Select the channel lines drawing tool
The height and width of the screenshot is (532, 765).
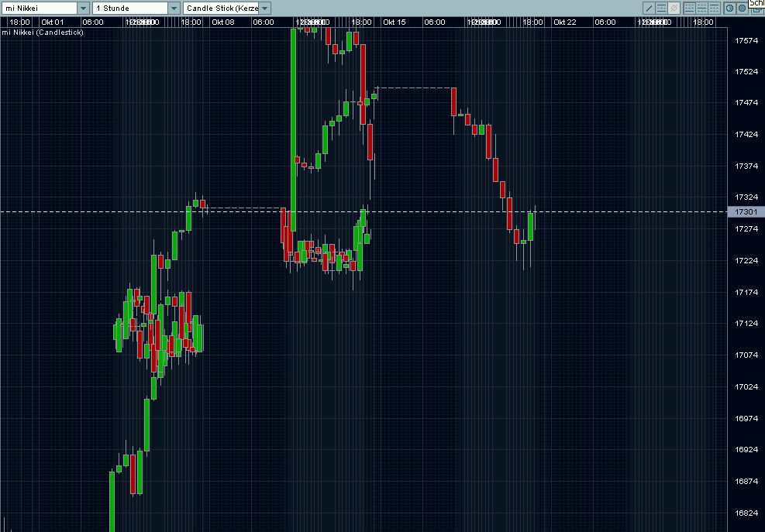(x=662, y=9)
